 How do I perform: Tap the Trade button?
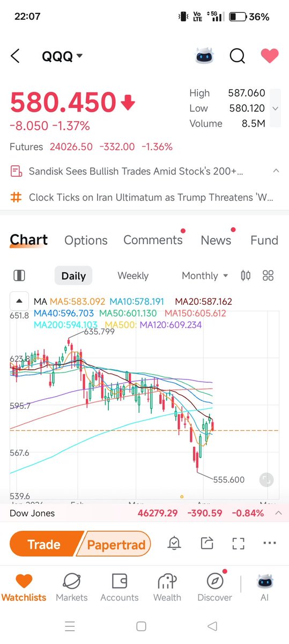click(x=45, y=545)
